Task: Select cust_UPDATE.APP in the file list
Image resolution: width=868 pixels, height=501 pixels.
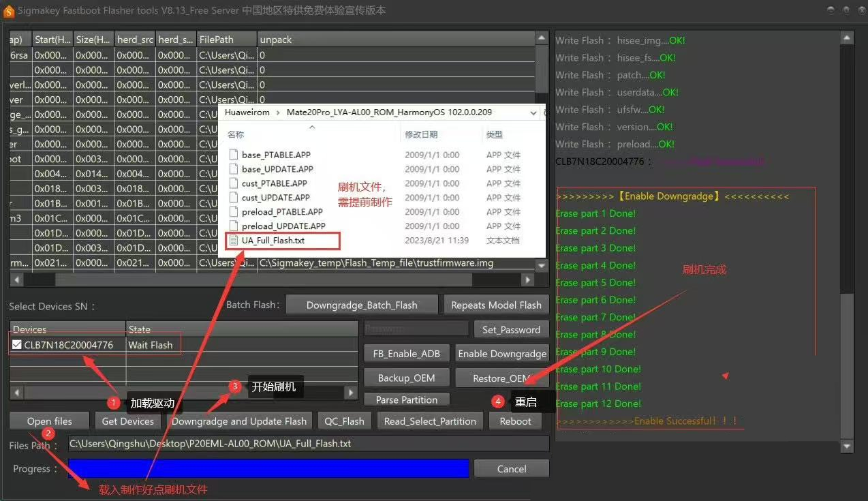Action: (275, 198)
